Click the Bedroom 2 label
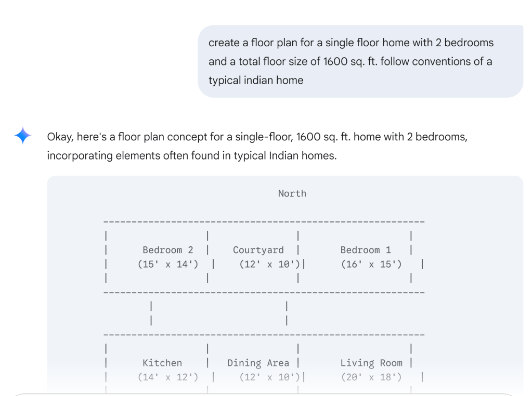This screenshot has width=532, height=396. pyautogui.click(x=167, y=250)
